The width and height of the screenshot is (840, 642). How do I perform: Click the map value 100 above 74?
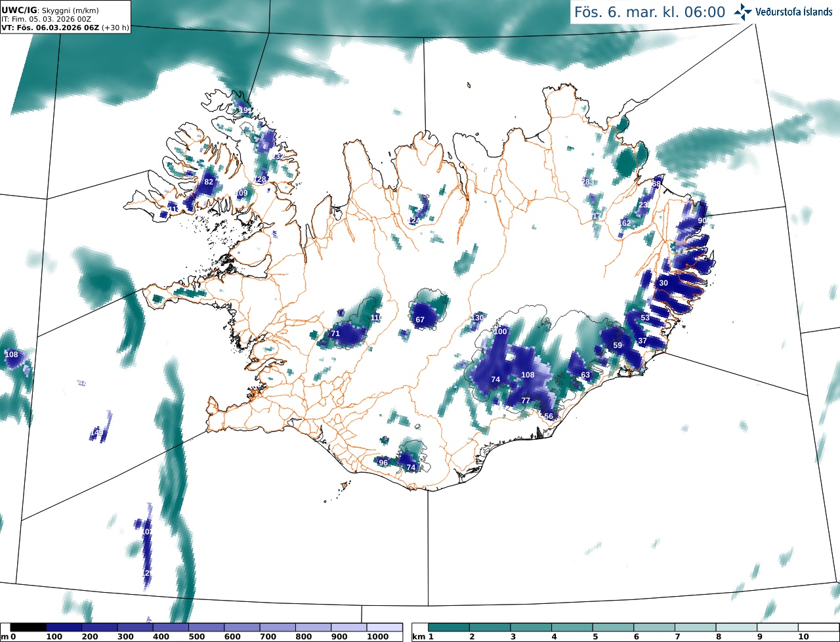click(x=501, y=332)
